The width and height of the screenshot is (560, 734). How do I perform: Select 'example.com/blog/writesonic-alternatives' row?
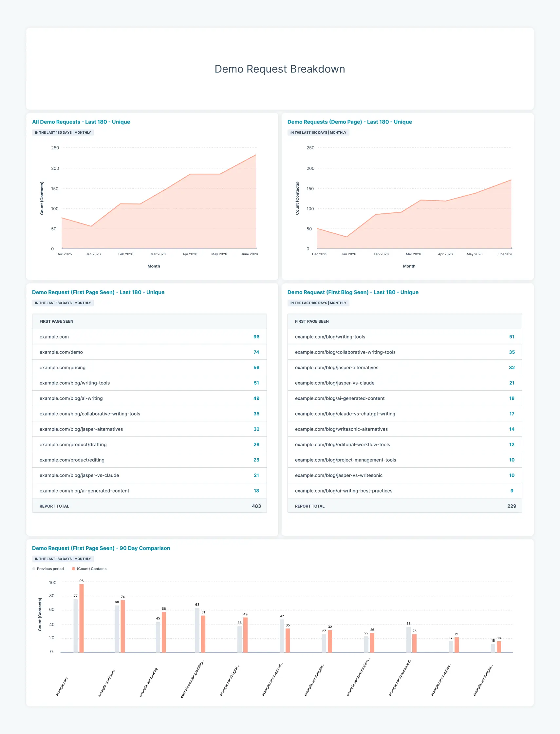(x=405, y=429)
